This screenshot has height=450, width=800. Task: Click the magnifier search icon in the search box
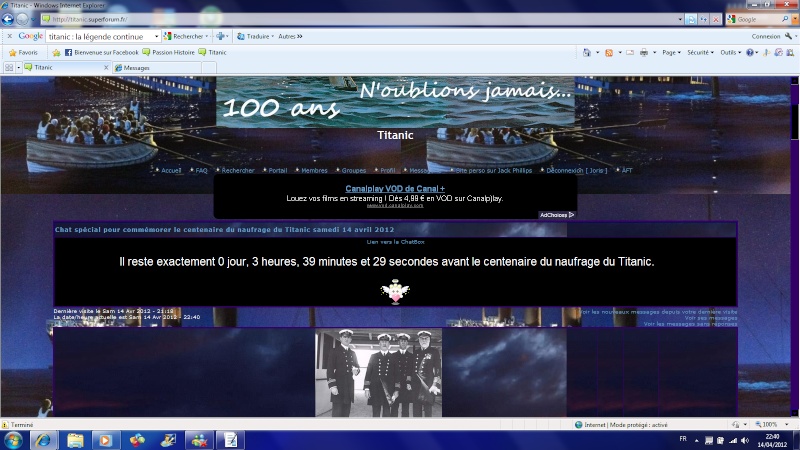click(785, 19)
